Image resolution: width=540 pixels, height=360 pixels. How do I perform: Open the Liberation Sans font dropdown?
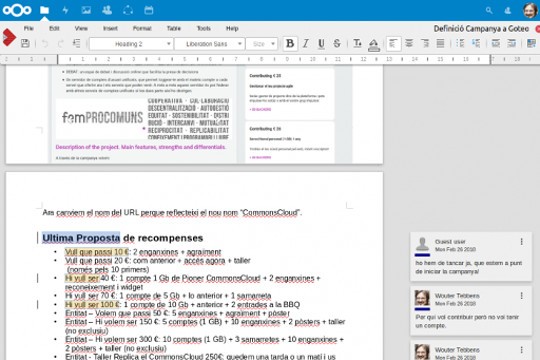[210, 44]
